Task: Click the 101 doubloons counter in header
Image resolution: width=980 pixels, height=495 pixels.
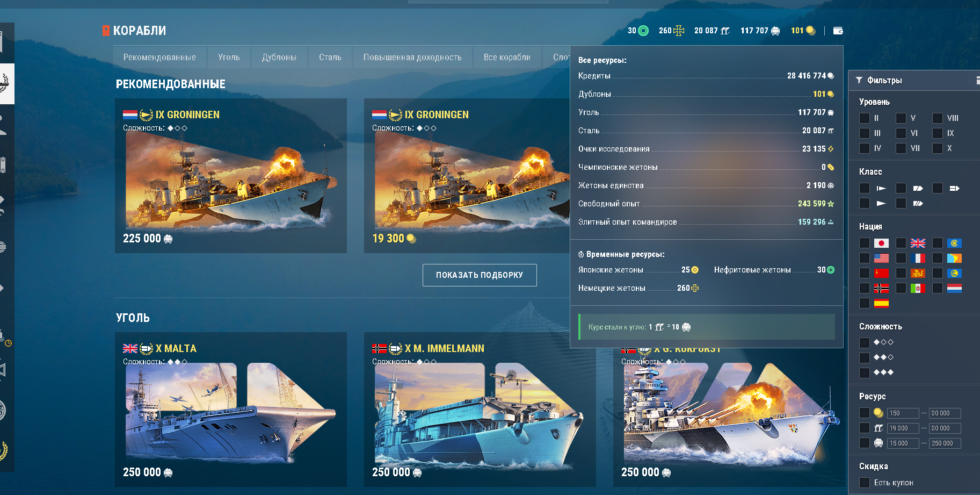Action: click(x=803, y=31)
